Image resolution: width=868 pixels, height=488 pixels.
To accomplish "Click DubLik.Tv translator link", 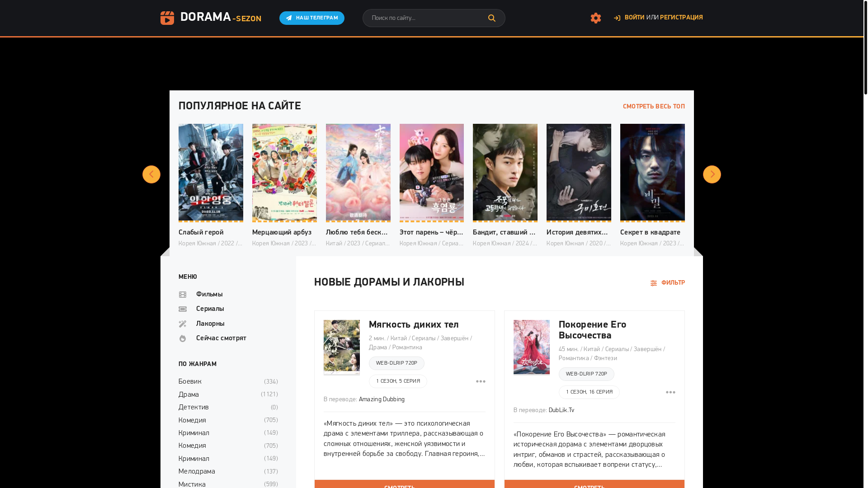I will tap(561, 410).
